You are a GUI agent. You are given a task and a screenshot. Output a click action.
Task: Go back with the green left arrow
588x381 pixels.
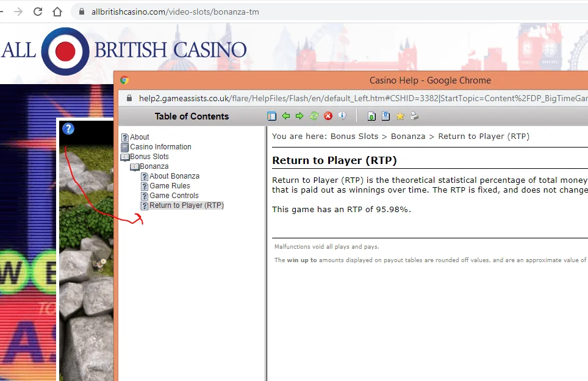click(x=286, y=116)
